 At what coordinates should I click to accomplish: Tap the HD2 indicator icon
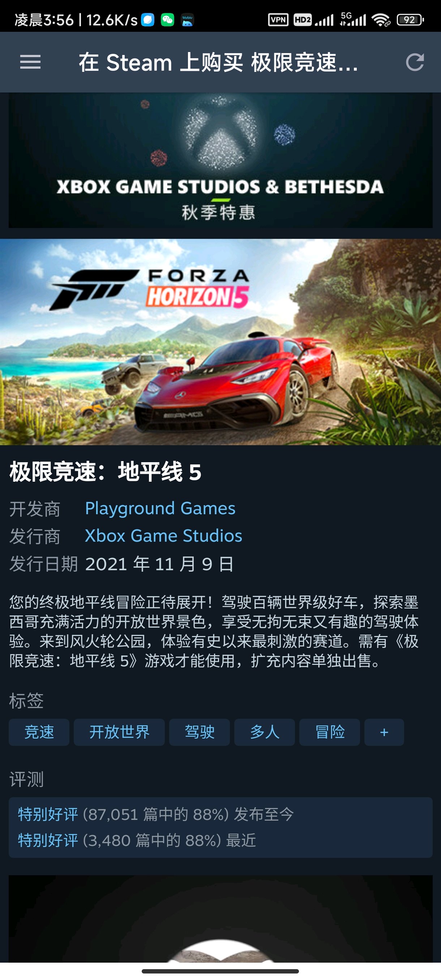[303, 20]
